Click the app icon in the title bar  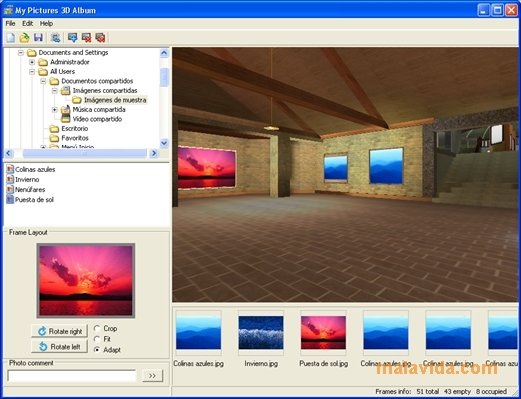coord(8,10)
